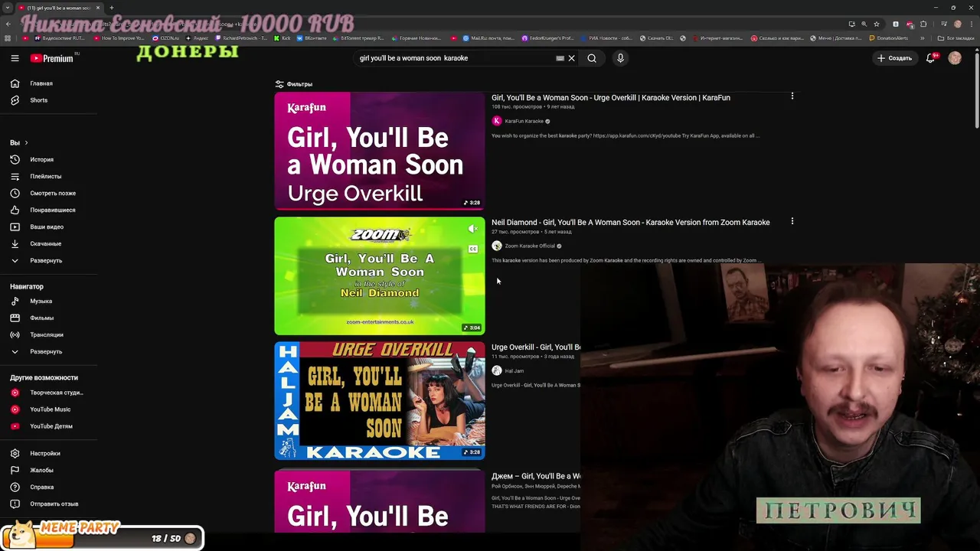The height and width of the screenshot is (551, 980).
Task: Go to YouTube Premium home logo
Action: click(54, 58)
